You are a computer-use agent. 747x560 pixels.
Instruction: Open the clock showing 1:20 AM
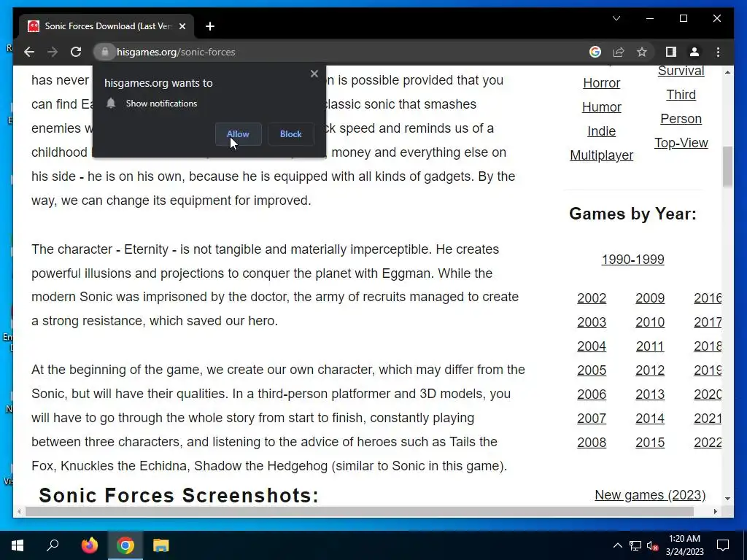[x=684, y=545]
